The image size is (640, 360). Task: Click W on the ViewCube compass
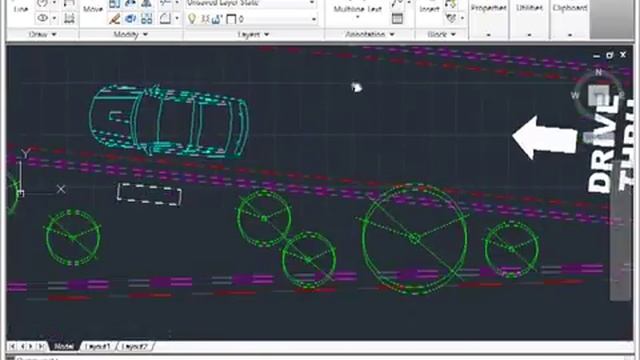[575, 96]
